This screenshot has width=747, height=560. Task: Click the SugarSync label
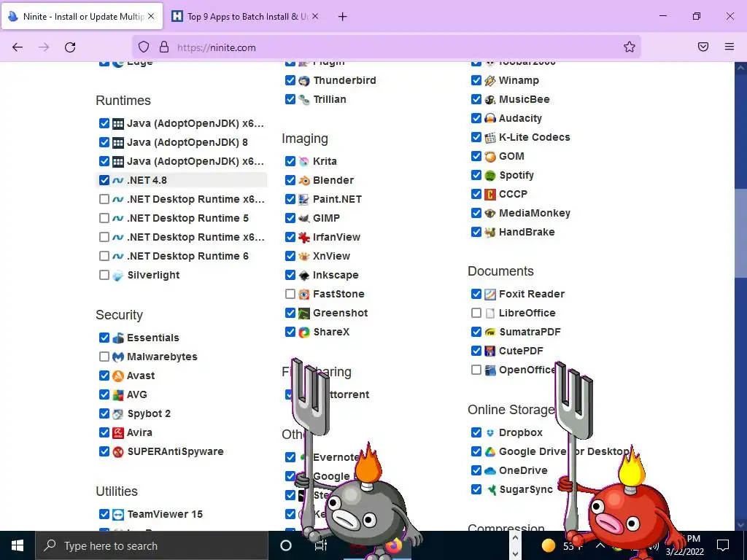point(526,489)
